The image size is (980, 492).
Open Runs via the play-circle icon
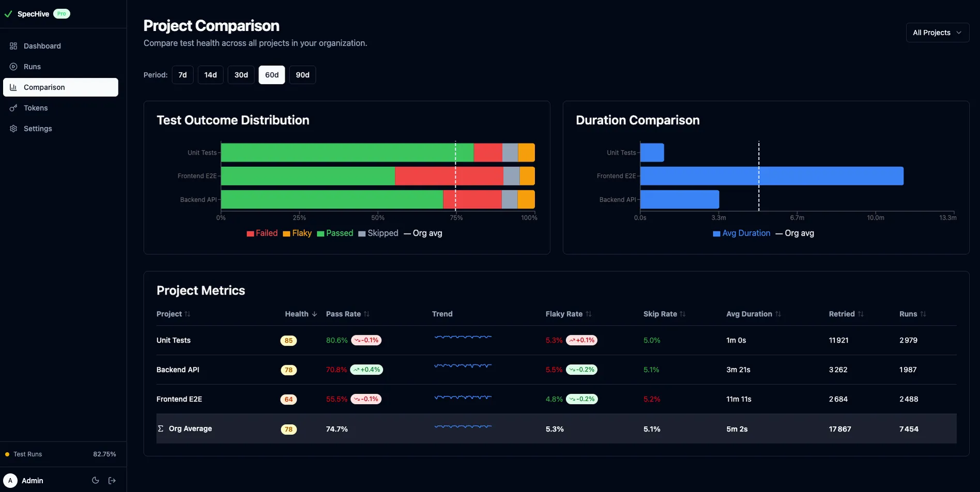(13, 66)
